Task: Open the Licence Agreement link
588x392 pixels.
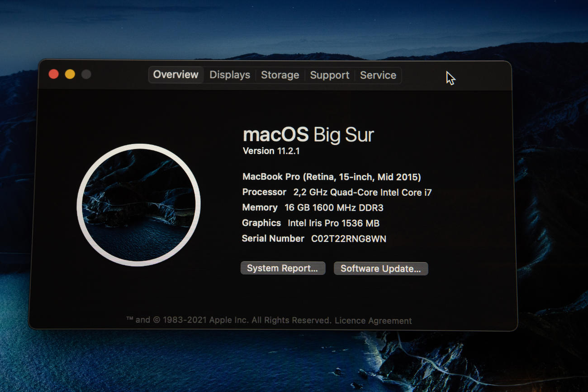Action: pos(373,321)
